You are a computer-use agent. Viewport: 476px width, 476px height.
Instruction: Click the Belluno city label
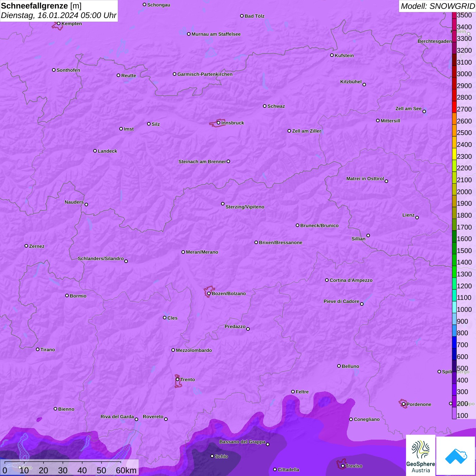(x=351, y=366)
